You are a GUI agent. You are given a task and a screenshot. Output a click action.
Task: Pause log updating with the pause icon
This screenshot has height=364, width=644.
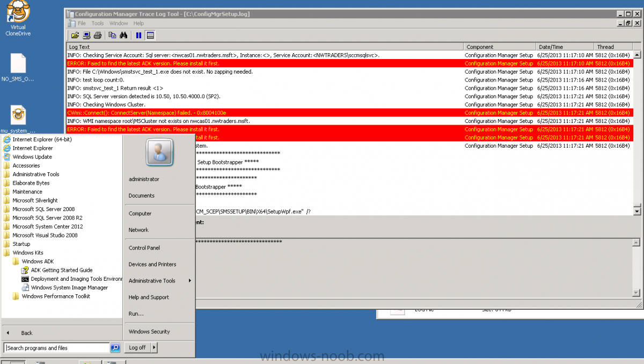point(138,35)
